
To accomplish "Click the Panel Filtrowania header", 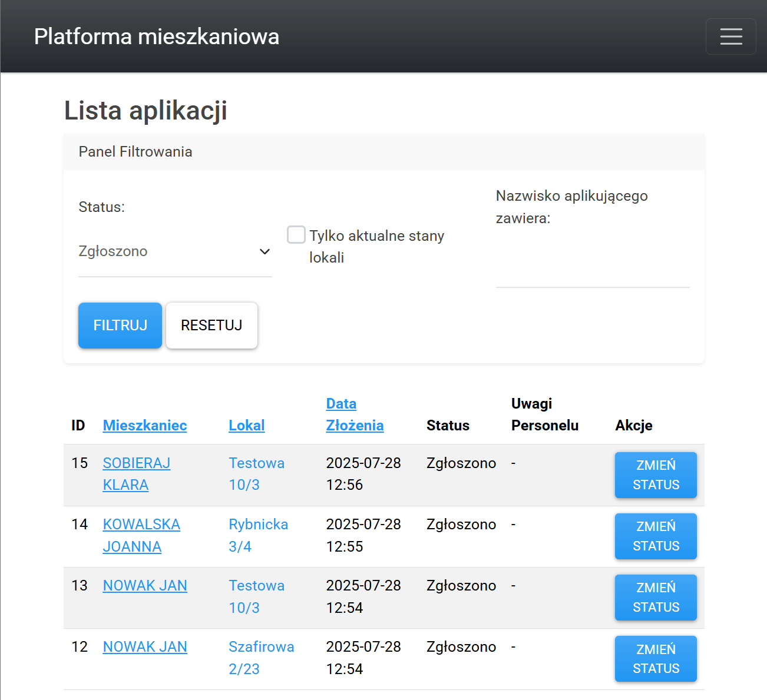I will (x=384, y=152).
